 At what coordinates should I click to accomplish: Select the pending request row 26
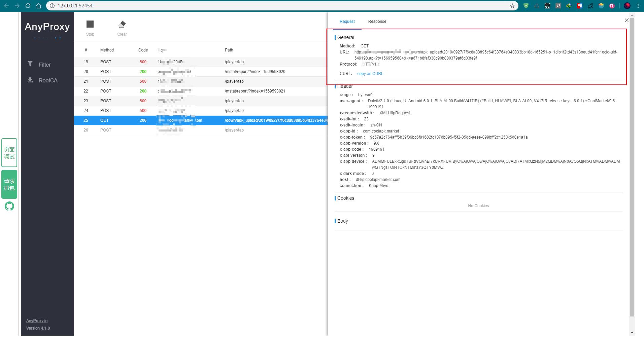pyautogui.click(x=201, y=130)
